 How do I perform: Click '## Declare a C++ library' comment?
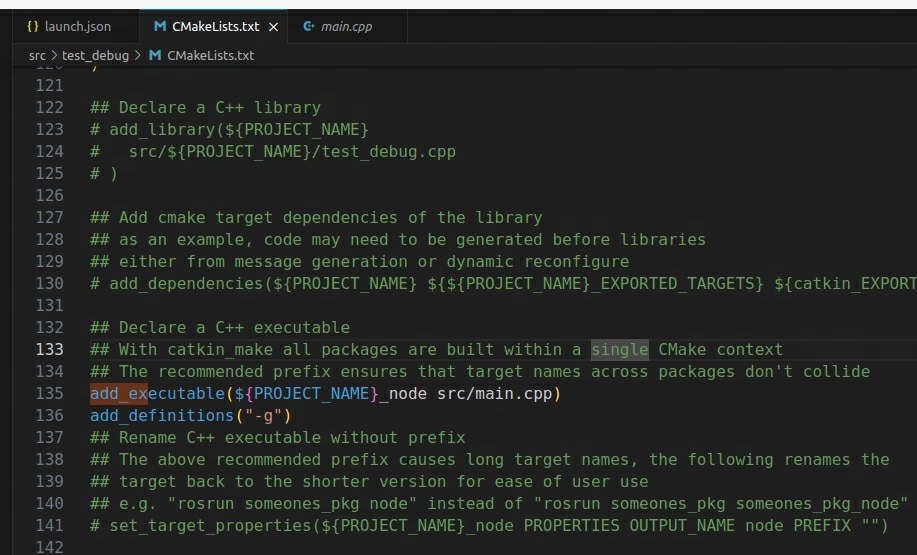(205, 108)
